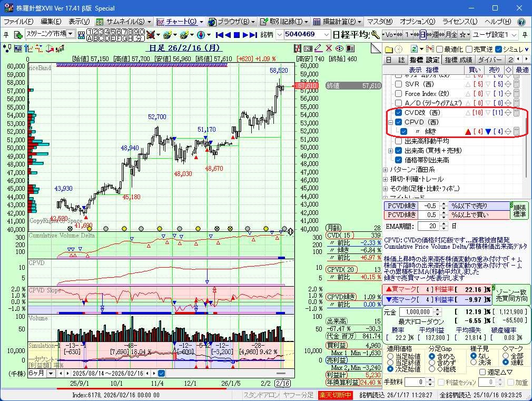Click the red buy triangle in 傾き row
Screen dimensions: 532x401
(467, 132)
